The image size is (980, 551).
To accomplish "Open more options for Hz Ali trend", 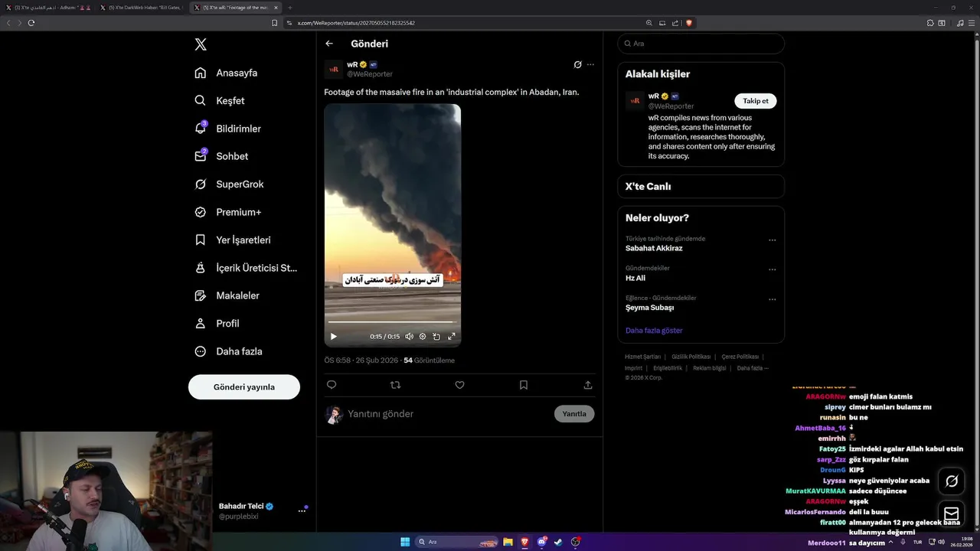I will click(x=772, y=269).
